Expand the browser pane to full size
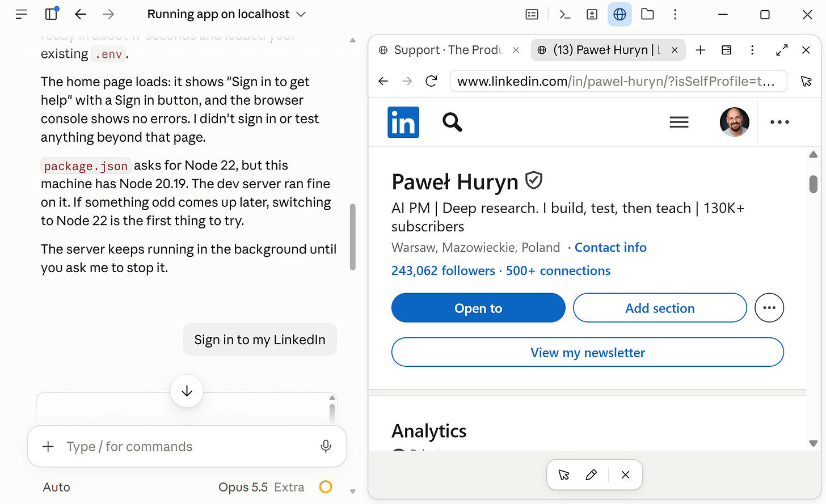Image resolution: width=826 pixels, height=504 pixels. pos(782,50)
